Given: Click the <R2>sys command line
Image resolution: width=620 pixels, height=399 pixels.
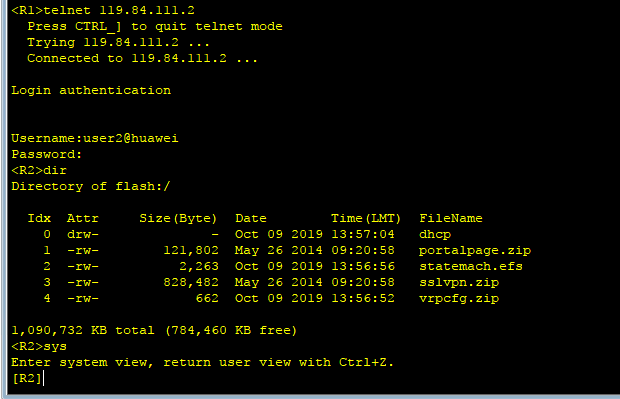Looking at the screenshot, I should coord(39,346).
